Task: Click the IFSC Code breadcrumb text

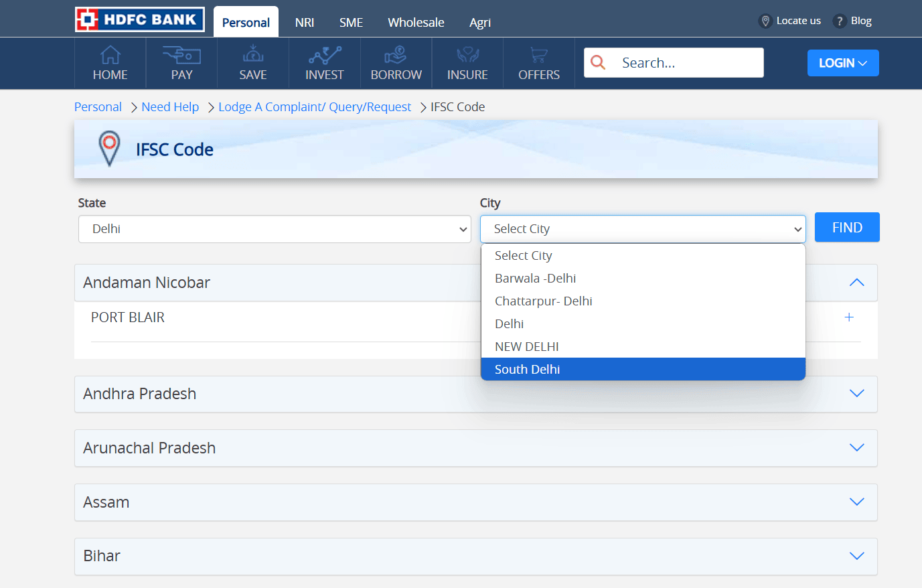Action: [x=458, y=107]
